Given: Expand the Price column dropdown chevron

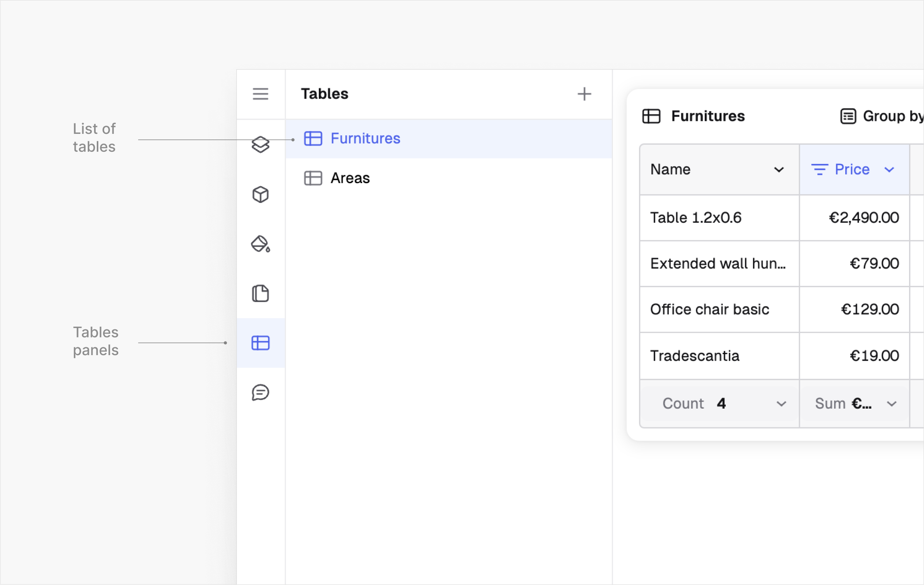Looking at the screenshot, I should click(889, 170).
